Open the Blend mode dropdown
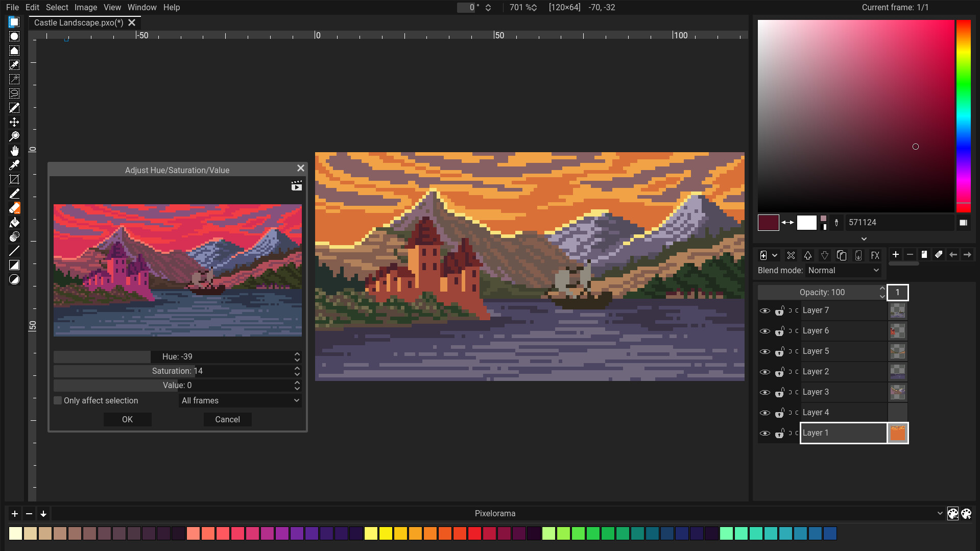 click(x=843, y=271)
